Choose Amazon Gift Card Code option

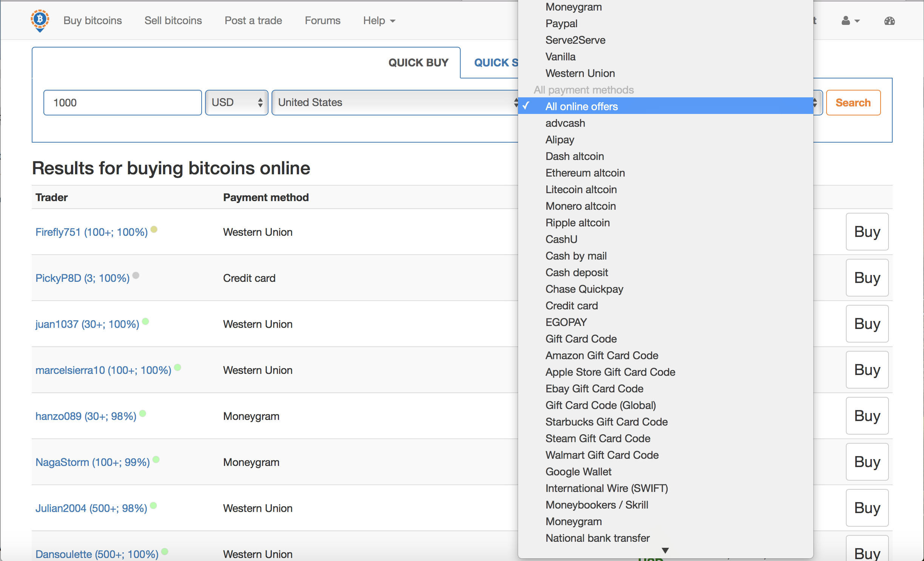tap(602, 355)
